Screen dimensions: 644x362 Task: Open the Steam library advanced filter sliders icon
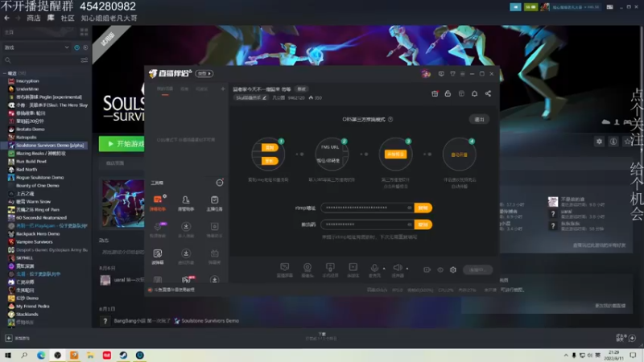point(85,60)
